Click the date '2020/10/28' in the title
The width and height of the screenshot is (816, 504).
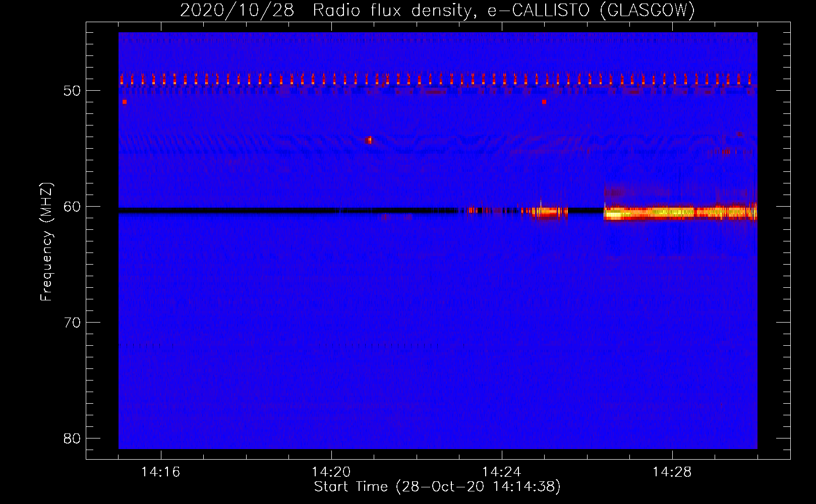(237, 10)
